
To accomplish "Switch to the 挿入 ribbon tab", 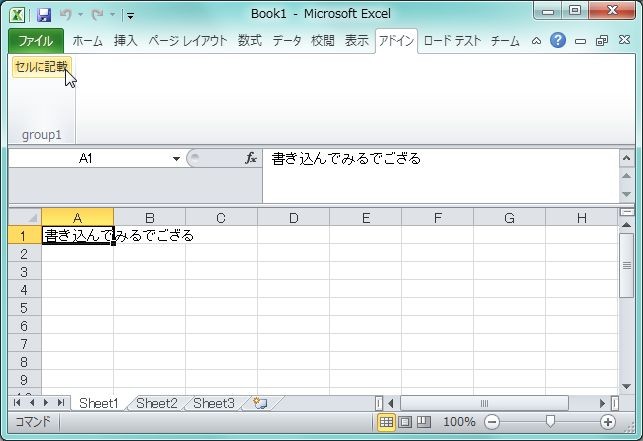I will click(x=125, y=41).
